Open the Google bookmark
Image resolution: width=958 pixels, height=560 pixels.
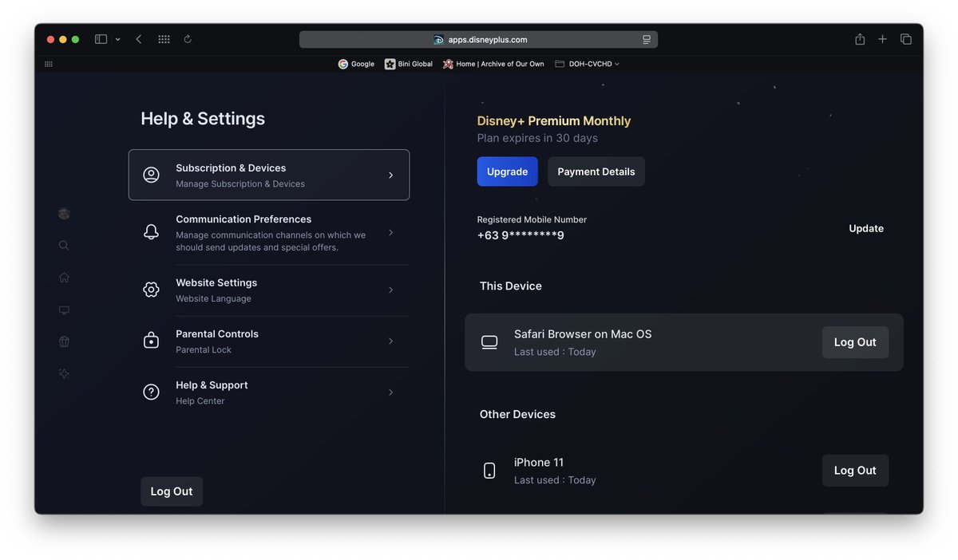click(356, 64)
